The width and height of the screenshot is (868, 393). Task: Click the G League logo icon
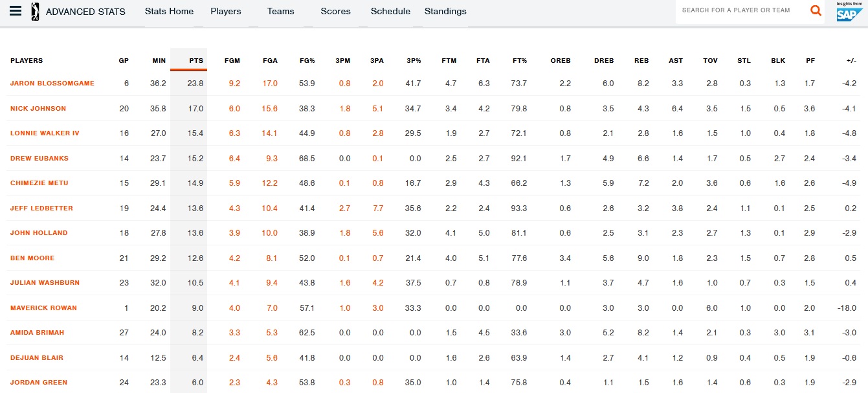(35, 11)
